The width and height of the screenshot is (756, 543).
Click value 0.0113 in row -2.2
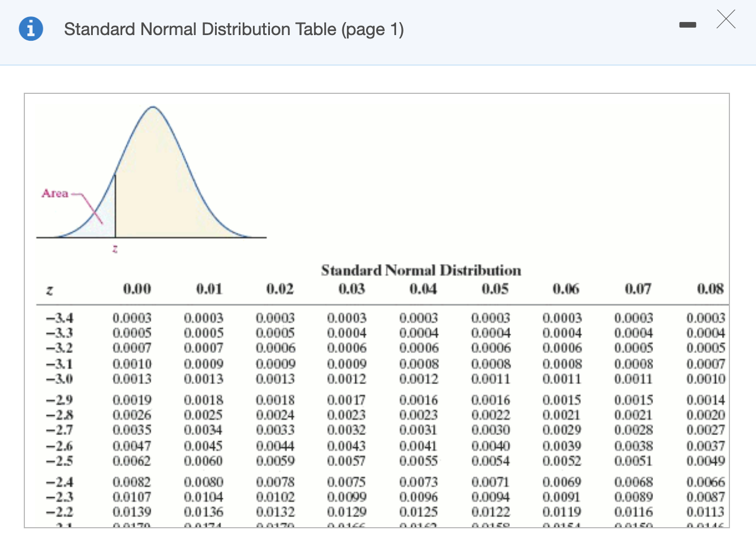(x=706, y=512)
